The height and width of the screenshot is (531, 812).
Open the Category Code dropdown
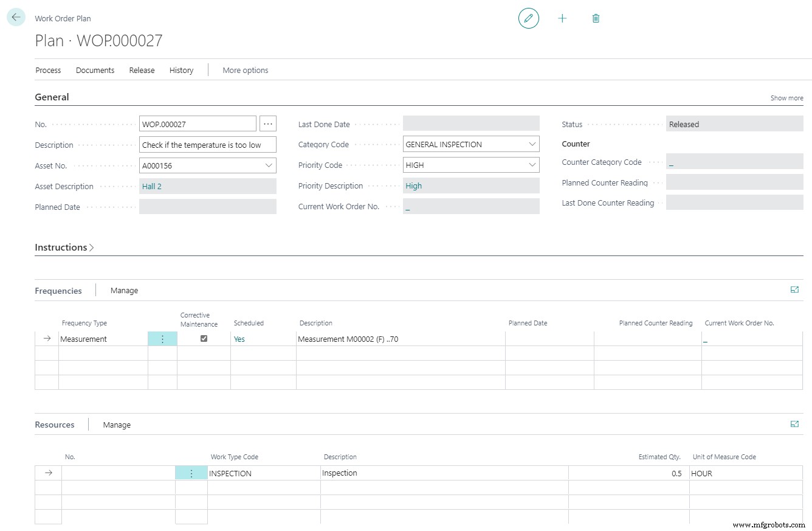532,144
